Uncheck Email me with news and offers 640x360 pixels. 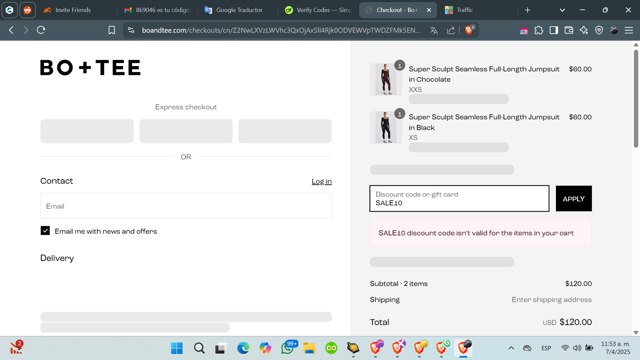tap(45, 231)
